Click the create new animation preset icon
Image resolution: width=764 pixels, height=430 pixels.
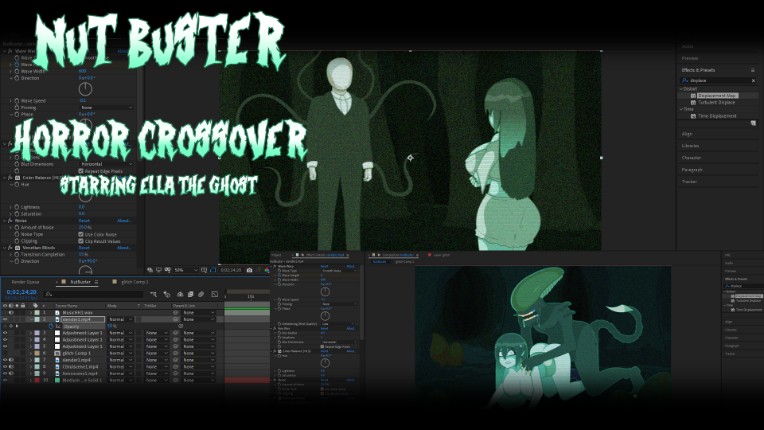pyautogui.click(x=753, y=124)
